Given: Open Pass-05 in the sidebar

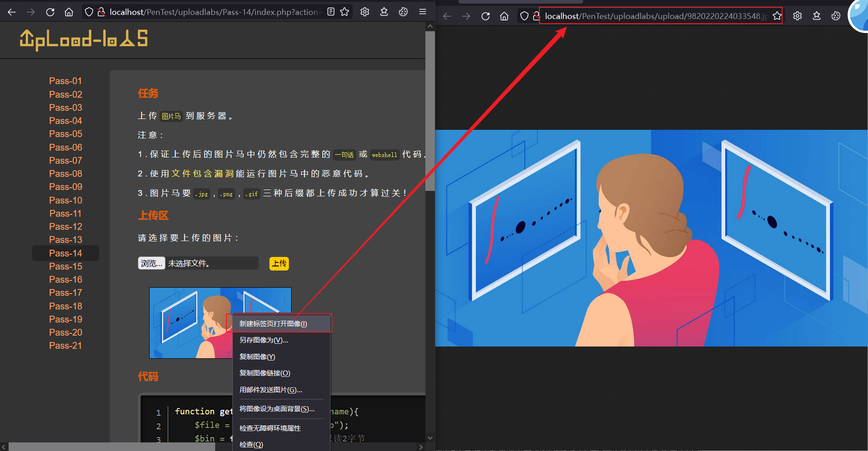Looking at the screenshot, I should coord(66,134).
